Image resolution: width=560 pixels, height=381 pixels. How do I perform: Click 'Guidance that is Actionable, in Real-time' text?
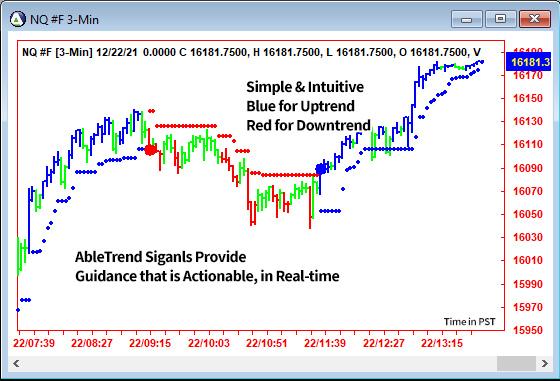207,276
